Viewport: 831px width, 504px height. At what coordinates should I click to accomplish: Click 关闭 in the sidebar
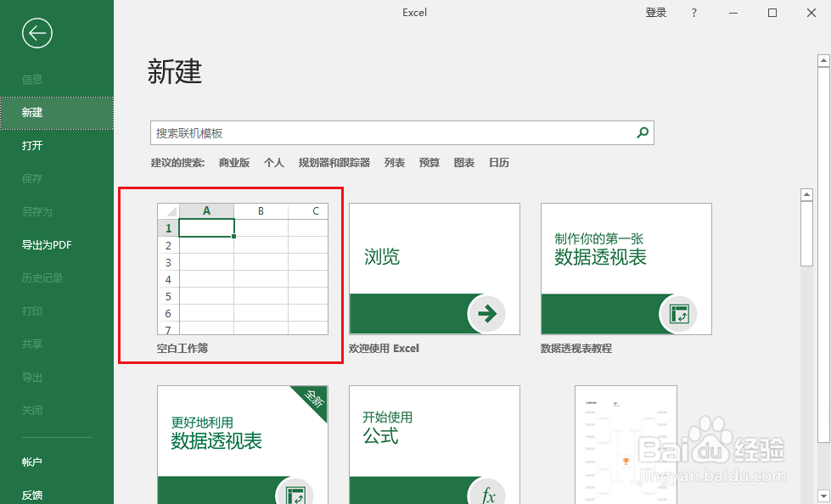(57, 411)
